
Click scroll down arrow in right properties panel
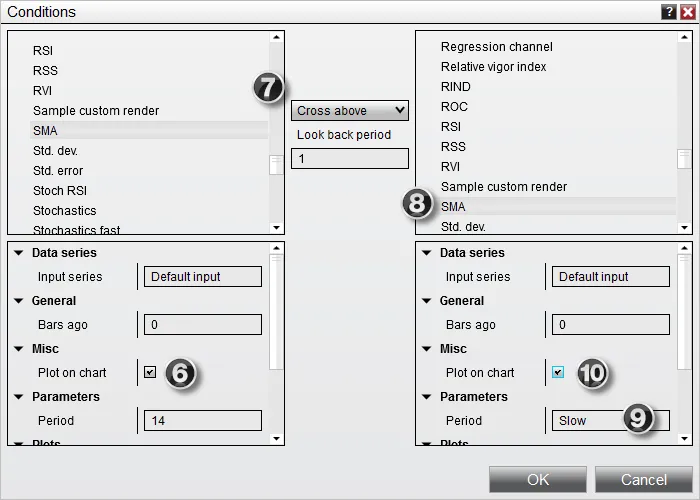(684, 439)
